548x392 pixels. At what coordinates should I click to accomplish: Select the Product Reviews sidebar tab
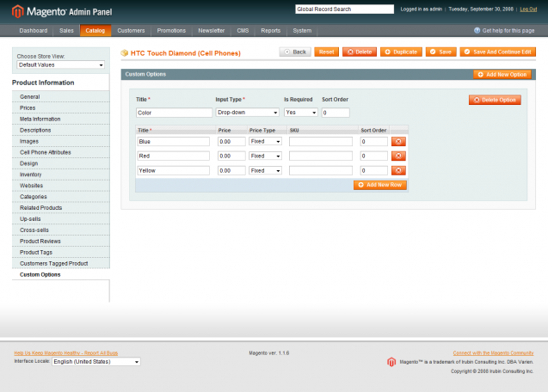[61, 242]
